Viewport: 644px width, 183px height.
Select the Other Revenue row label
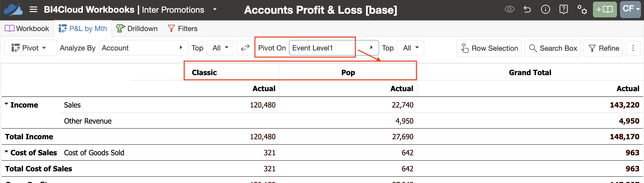coord(88,121)
